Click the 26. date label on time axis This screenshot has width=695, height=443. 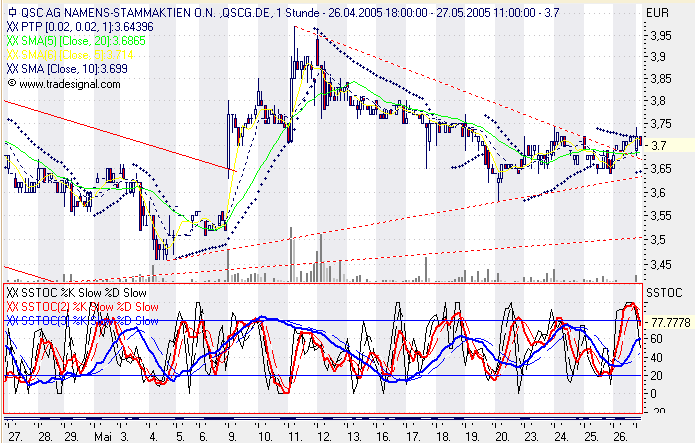coord(621,437)
